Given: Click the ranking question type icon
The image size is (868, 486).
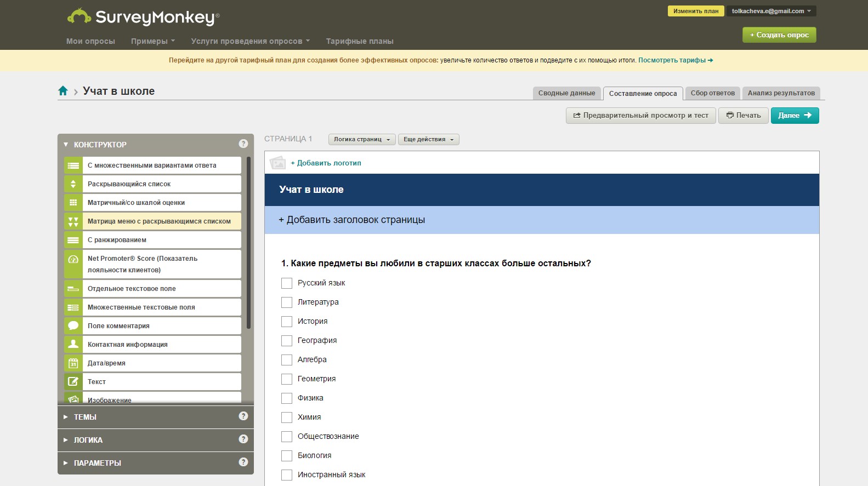Looking at the screenshot, I should coord(73,240).
